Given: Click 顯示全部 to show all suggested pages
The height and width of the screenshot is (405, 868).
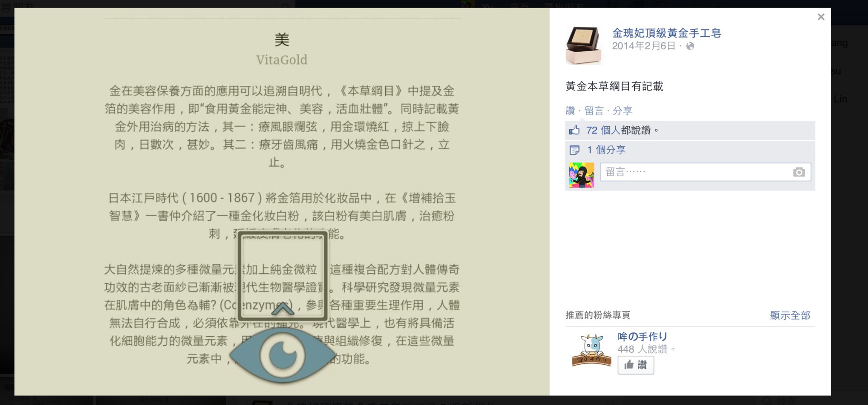Looking at the screenshot, I should click(x=790, y=315).
